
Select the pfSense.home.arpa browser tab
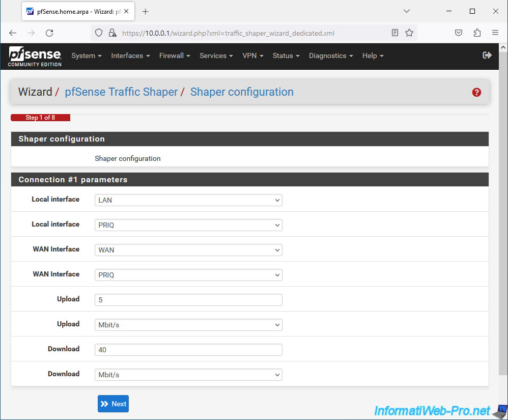pyautogui.click(x=78, y=12)
